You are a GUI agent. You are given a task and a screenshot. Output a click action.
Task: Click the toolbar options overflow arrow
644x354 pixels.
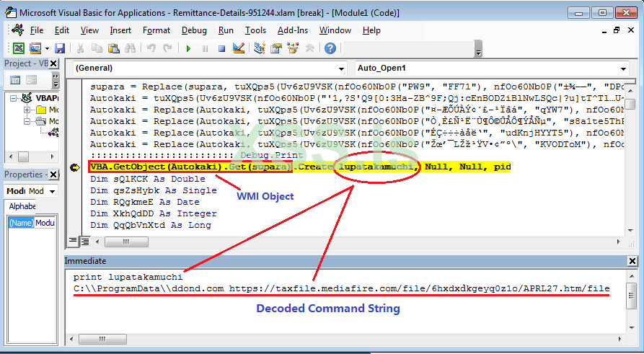click(x=478, y=52)
